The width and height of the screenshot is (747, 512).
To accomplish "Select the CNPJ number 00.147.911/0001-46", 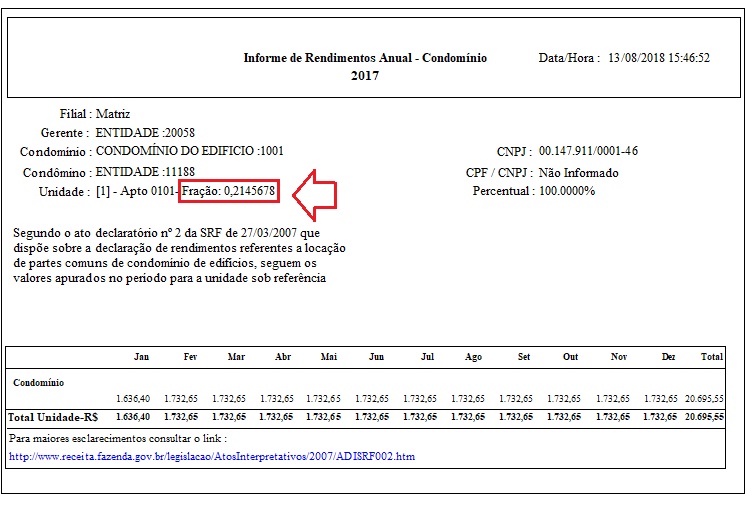I will coord(588,152).
